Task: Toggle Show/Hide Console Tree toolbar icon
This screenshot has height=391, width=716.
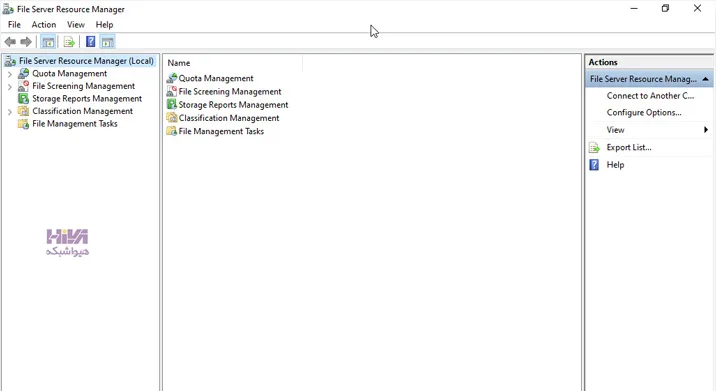Action: pyautogui.click(x=48, y=42)
